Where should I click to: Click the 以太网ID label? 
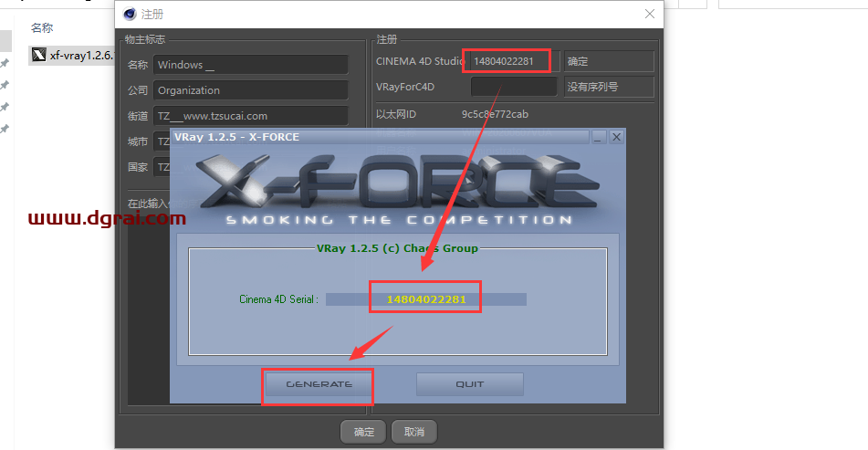tap(396, 114)
